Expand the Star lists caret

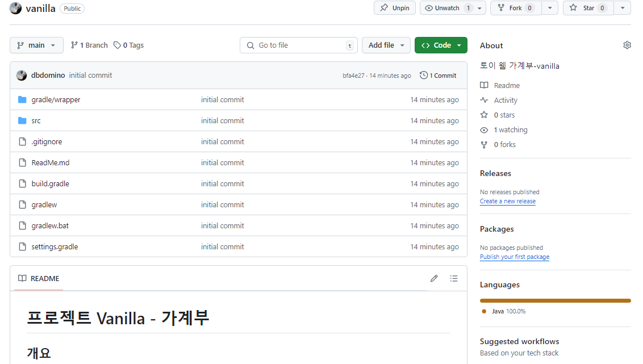(x=623, y=8)
